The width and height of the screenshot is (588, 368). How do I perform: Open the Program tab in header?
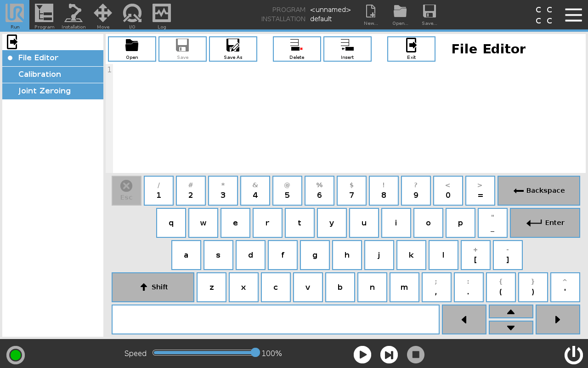click(44, 15)
